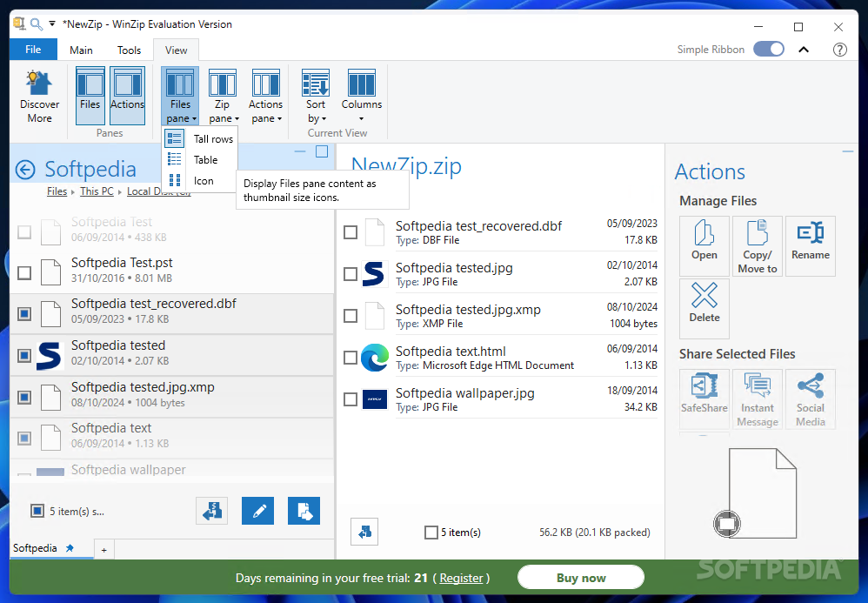Uncheck Softpedia tested.jpg.xmp in Files pane
This screenshot has width=868, height=603.
(x=24, y=397)
